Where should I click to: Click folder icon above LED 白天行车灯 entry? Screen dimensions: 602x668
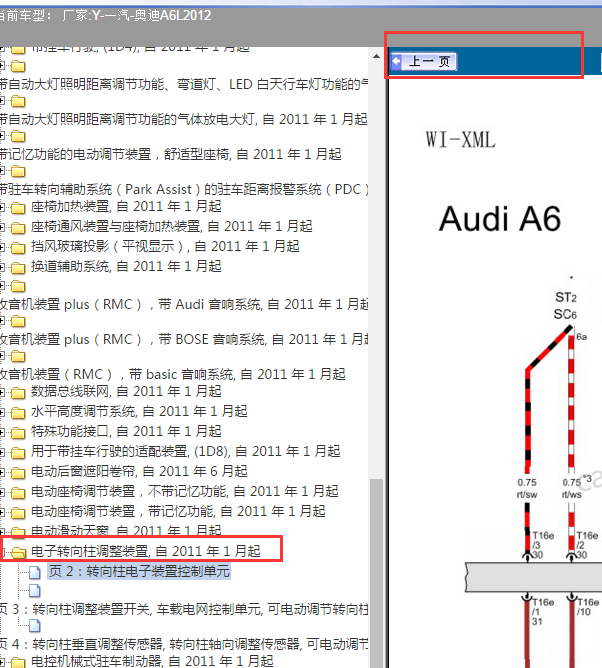click(18, 66)
